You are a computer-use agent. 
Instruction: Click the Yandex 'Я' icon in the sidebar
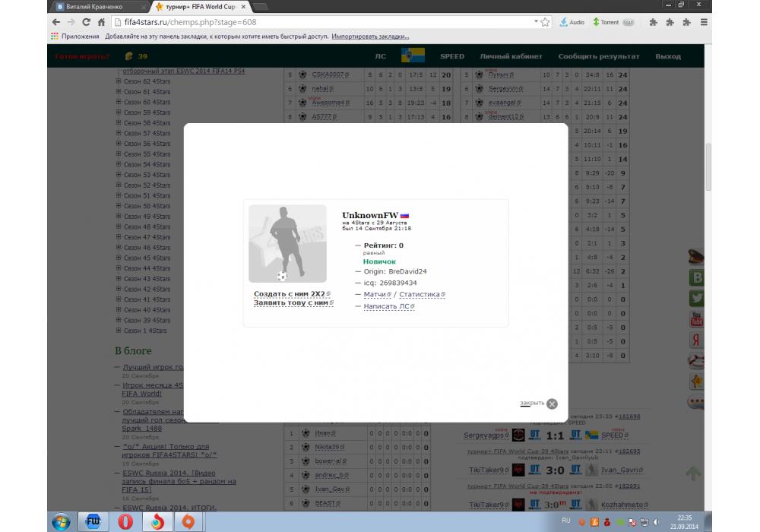coord(695,340)
